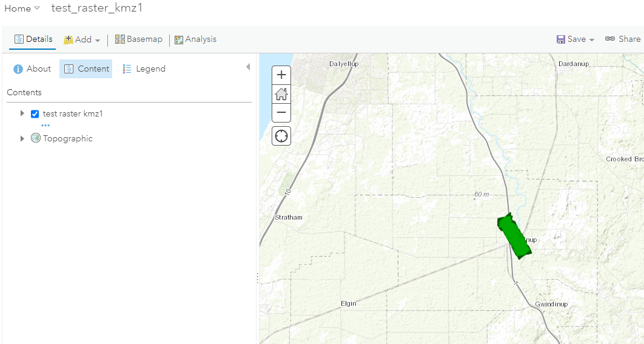Click Share to share the map
The image size is (644, 344).
coord(623,39)
